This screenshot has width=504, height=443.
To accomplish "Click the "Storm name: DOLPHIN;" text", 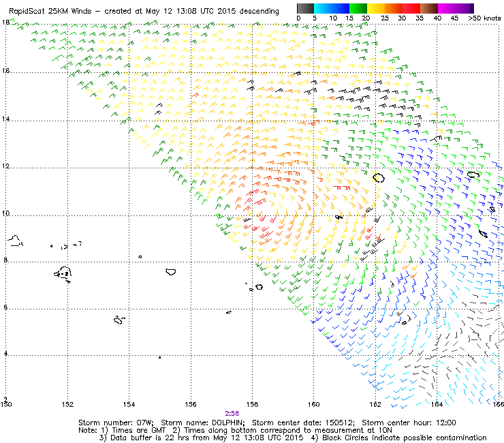I will (x=203, y=423).
